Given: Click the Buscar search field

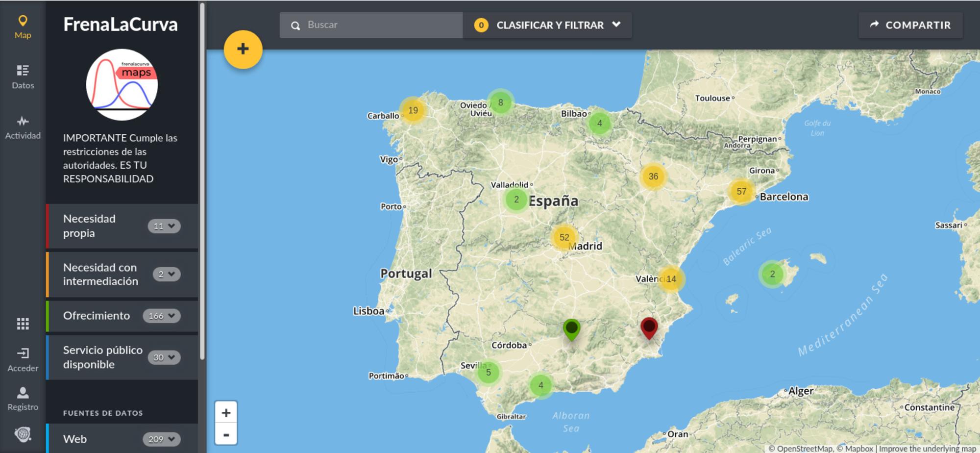Looking at the screenshot, I should click(x=377, y=25).
